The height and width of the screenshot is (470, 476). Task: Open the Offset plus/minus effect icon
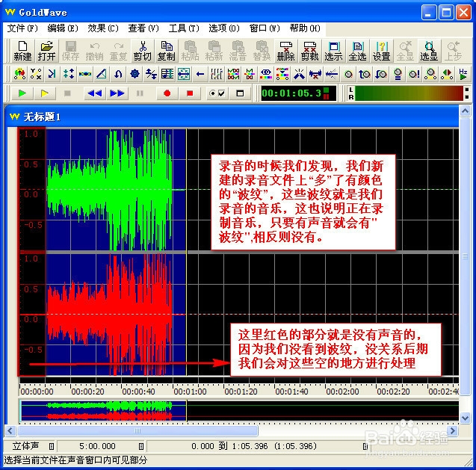point(151,74)
